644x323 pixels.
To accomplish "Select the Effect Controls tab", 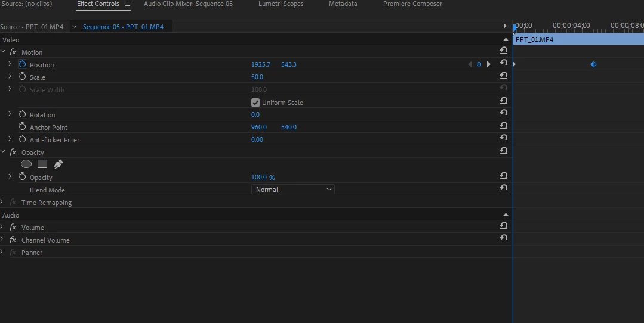I will point(98,4).
